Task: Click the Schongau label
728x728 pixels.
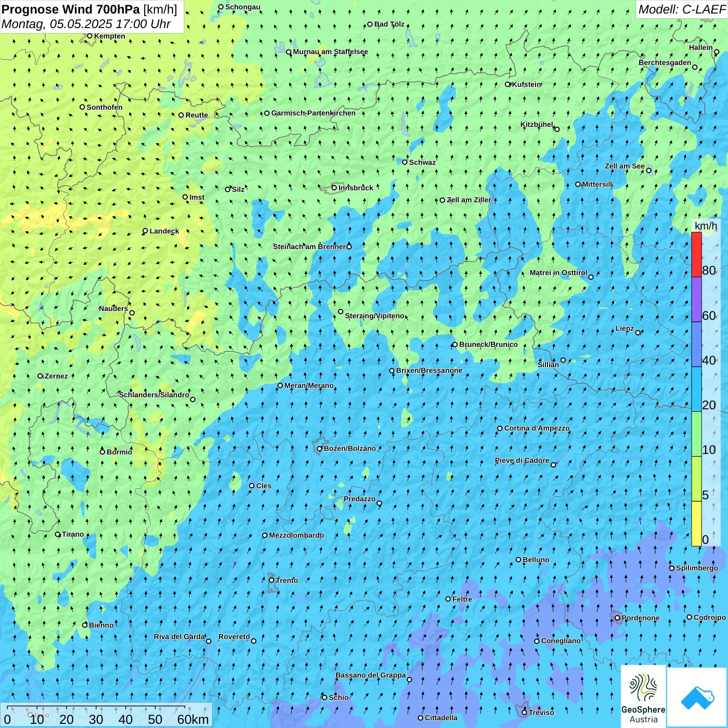Action: coord(242,7)
